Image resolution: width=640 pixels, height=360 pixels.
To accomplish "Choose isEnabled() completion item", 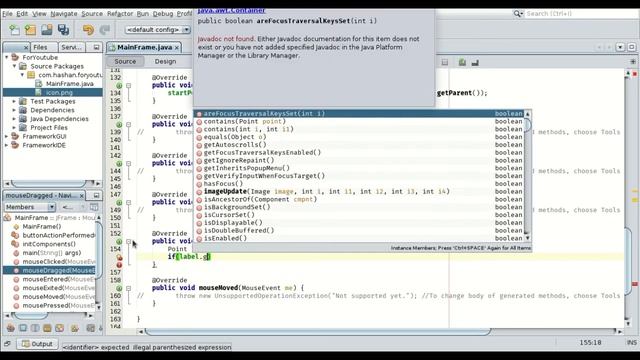I will coord(359,238).
